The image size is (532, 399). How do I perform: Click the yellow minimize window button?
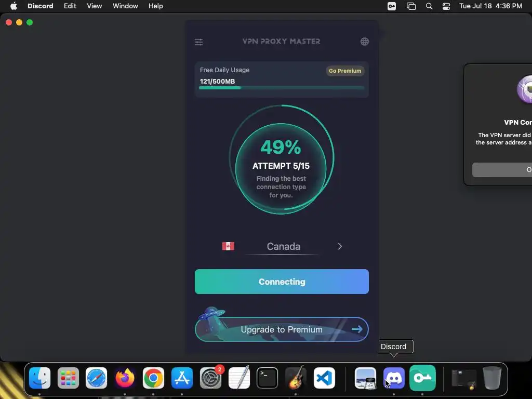(19, 22)
